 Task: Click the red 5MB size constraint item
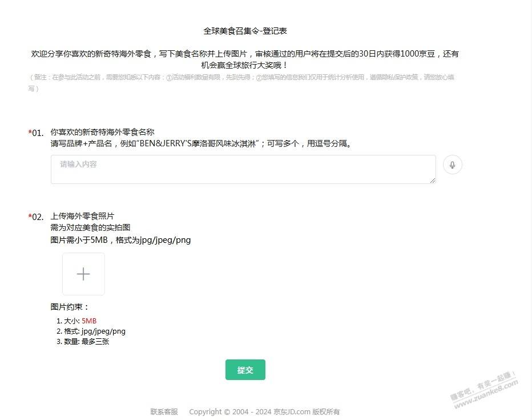(x=89, y=321)
